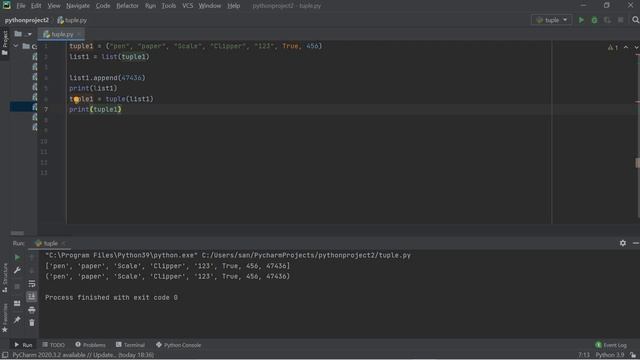Open the View menu
The width and height of the screenshot is (640, 360).
[53, 6]
